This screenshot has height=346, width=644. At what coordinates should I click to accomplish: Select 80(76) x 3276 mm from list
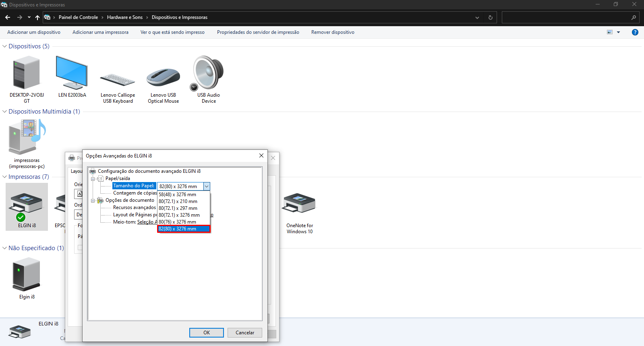tap(178, 222)
